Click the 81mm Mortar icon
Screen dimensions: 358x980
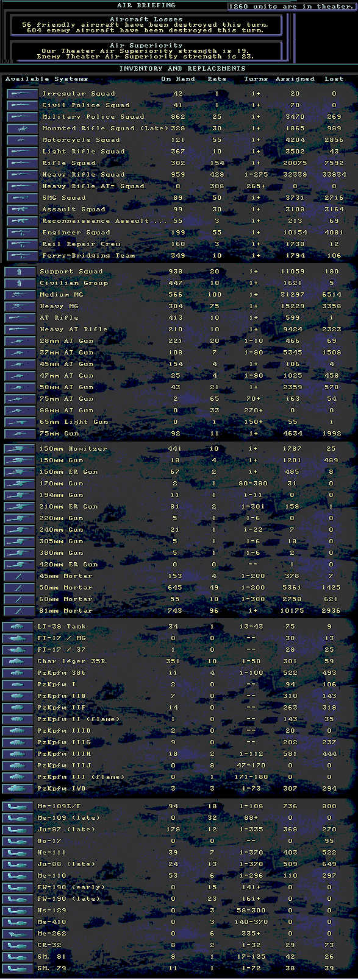[x=20, y=611]
